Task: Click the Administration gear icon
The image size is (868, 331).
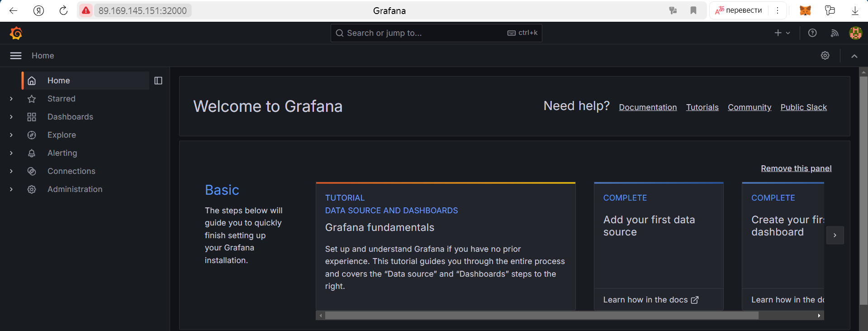Action: coord(32,189)
